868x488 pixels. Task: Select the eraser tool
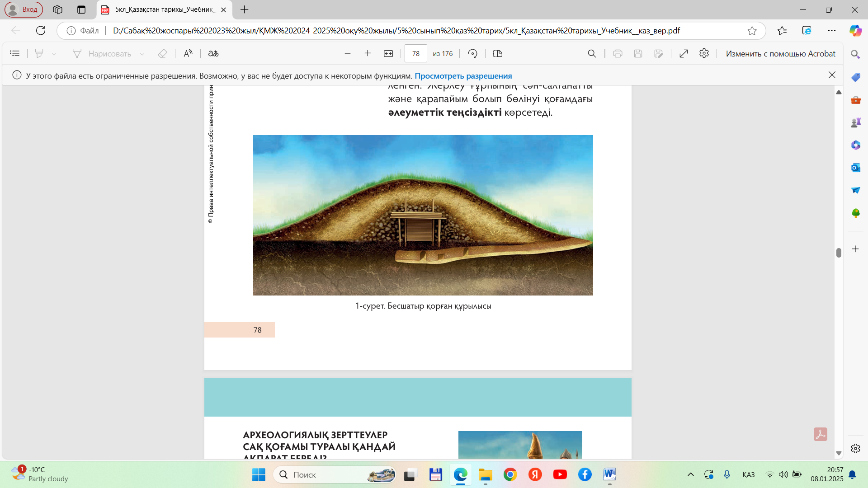162,53
